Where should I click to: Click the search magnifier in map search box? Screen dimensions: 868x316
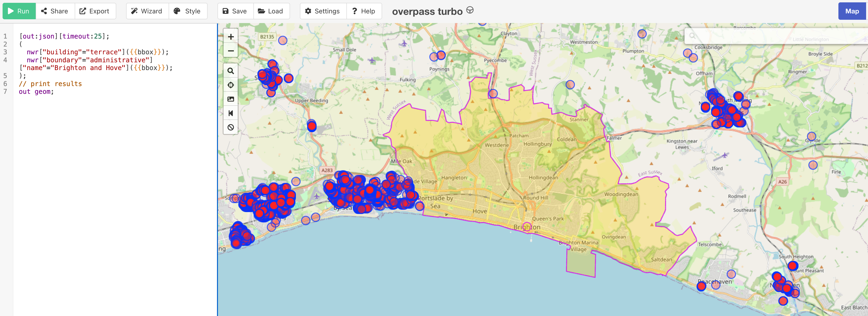[x=692, y=36]
